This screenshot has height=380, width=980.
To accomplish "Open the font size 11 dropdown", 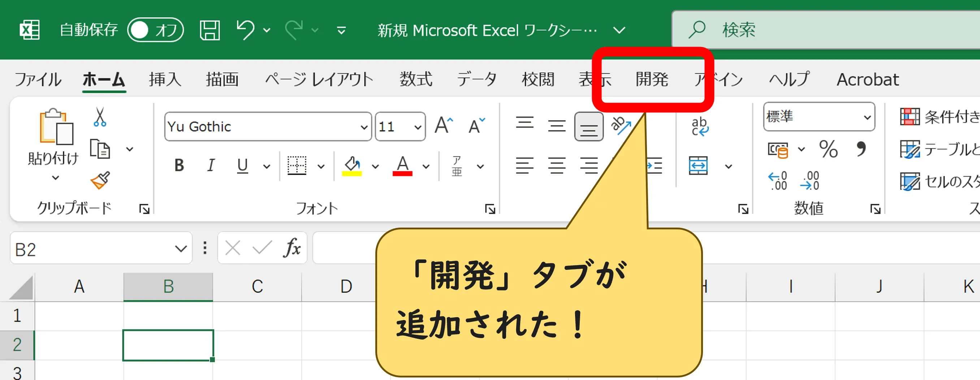I will click(x=418, y=127).
